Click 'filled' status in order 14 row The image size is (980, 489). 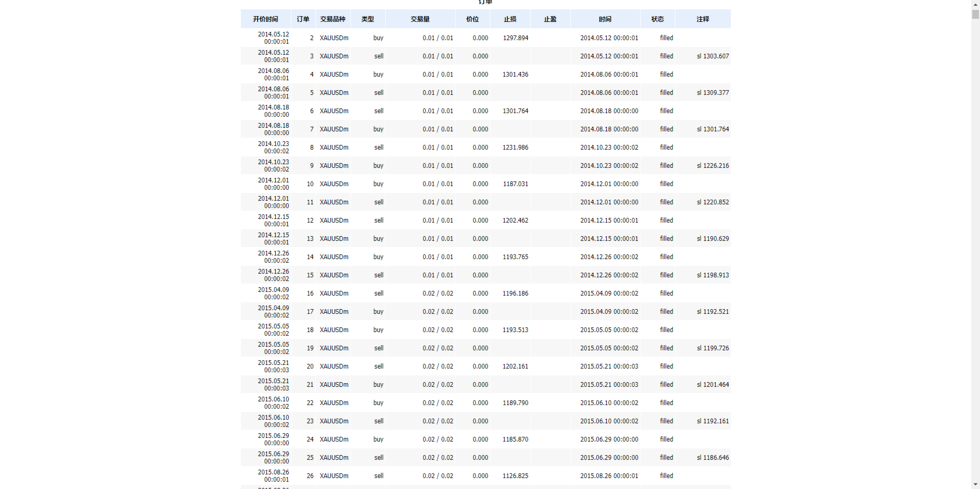[x=667, y=257]
